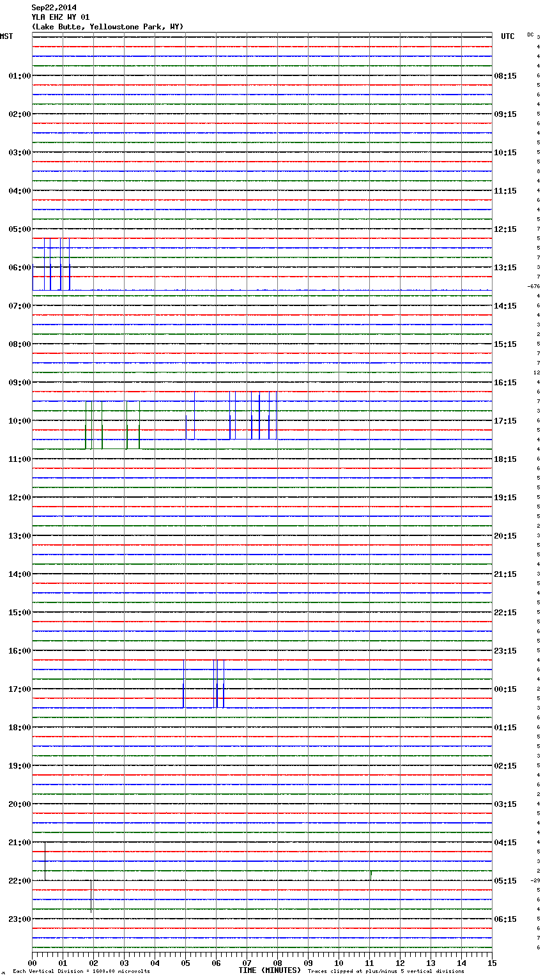The width and height of the screenshot is (543, 980).
Task: Select the station code YLA EHZ WY 01
Action: pyautogui.click(x=61, y=17)
